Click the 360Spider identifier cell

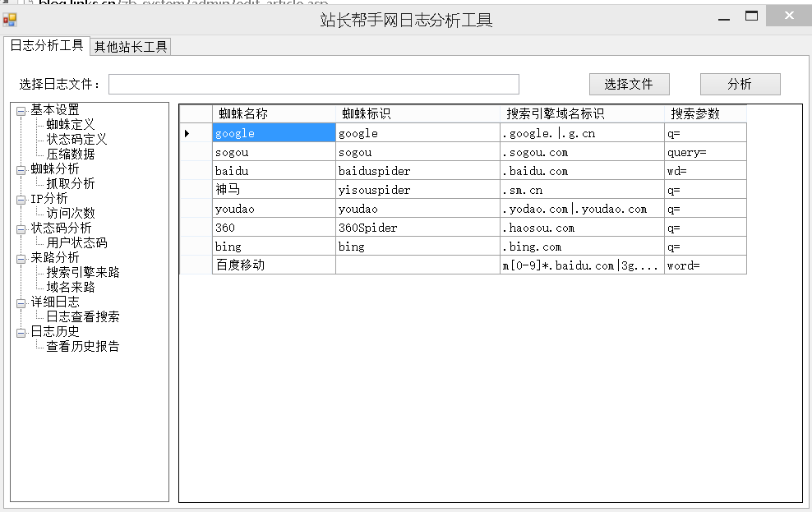[x=418, y=228]
